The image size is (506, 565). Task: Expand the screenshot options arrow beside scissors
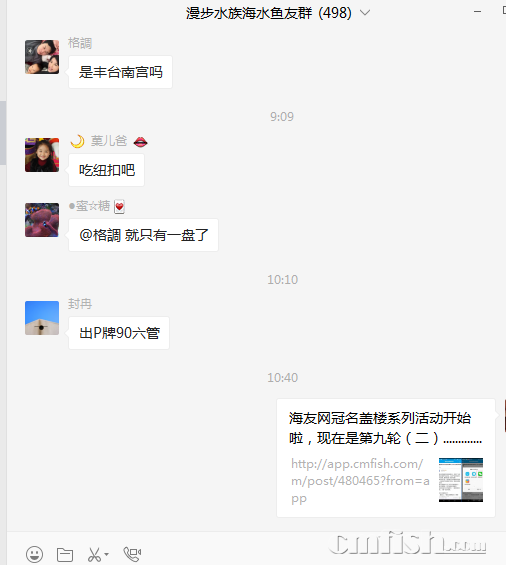(106, 554)
